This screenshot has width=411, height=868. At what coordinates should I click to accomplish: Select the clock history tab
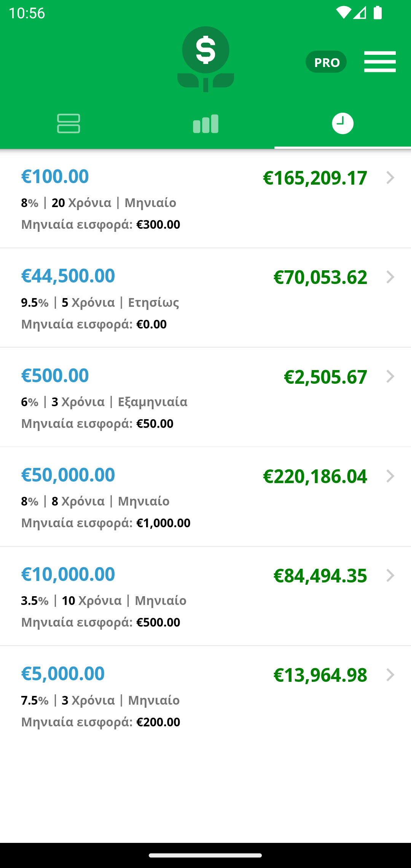pyautogui.click(x=342, y=123)
